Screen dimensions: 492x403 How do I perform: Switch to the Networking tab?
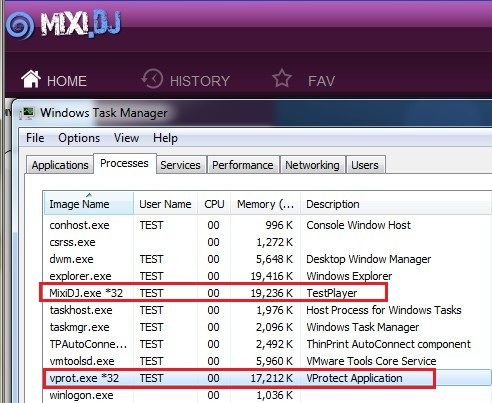click(x=312, y=165)
